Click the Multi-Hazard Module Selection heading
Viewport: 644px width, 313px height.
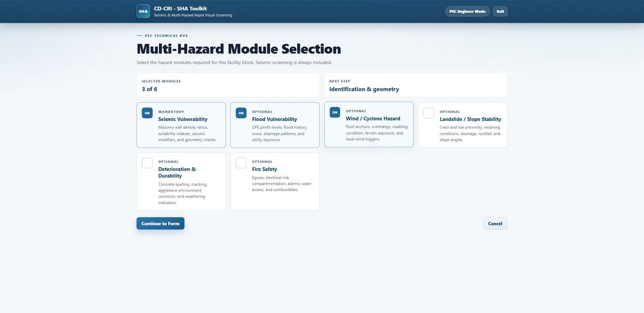pos(239,49)
